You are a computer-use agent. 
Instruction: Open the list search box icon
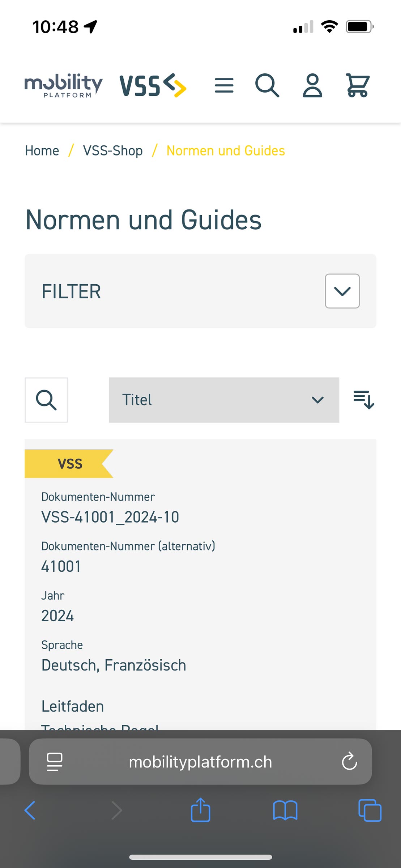pos(46,400)
